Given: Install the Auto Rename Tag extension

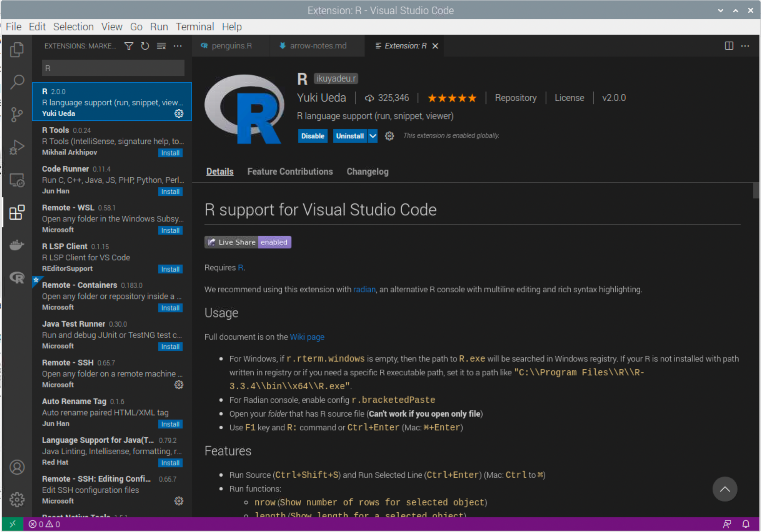Looking at the screenshot, I should tap(170, 424).
